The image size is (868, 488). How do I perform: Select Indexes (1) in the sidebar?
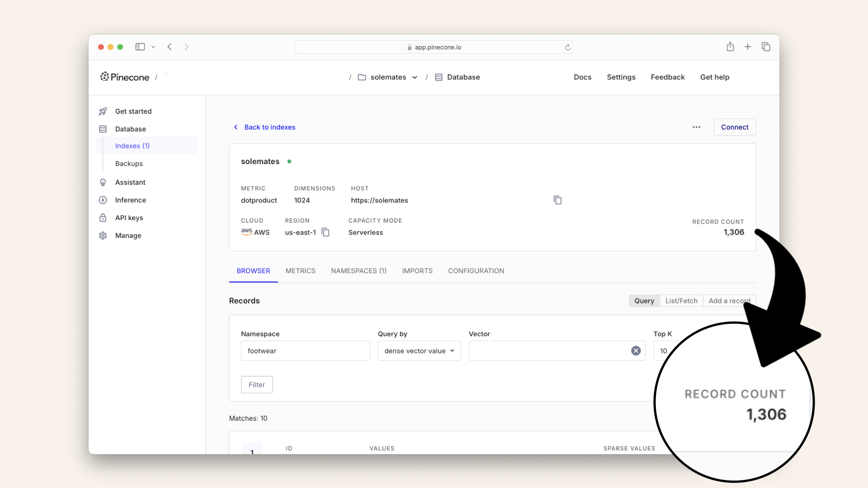147,146
